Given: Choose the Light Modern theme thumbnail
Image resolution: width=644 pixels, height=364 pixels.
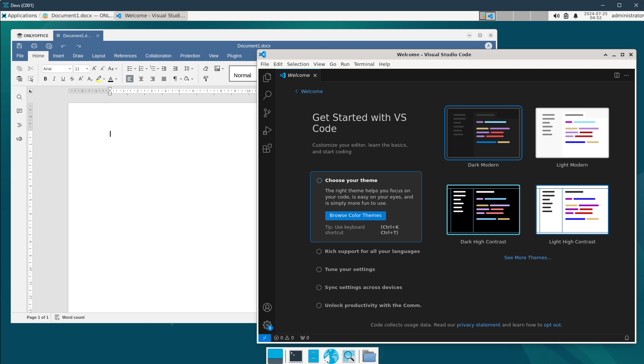Looking at the screenshot, I should [572, 133].
